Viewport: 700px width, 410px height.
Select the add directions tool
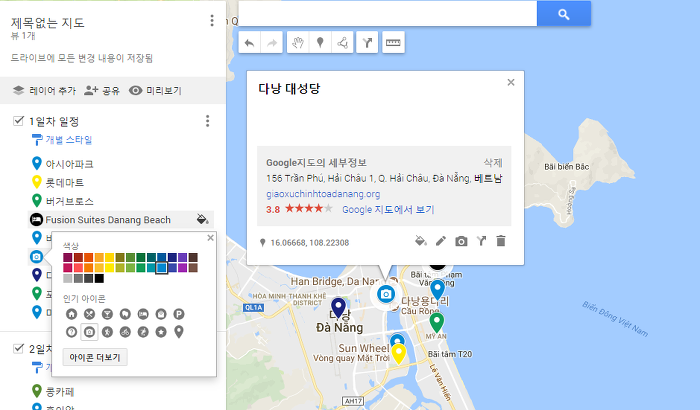[x=367, y=43]
